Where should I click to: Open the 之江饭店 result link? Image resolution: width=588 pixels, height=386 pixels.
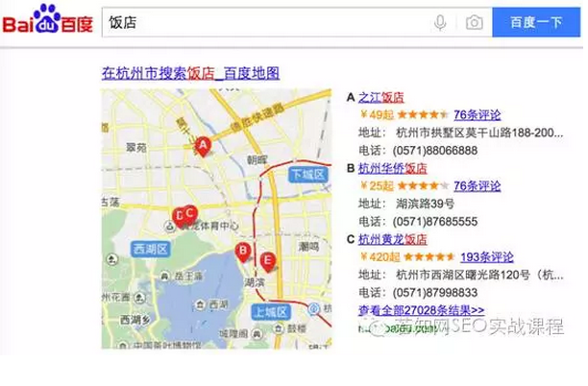point(380,97)
